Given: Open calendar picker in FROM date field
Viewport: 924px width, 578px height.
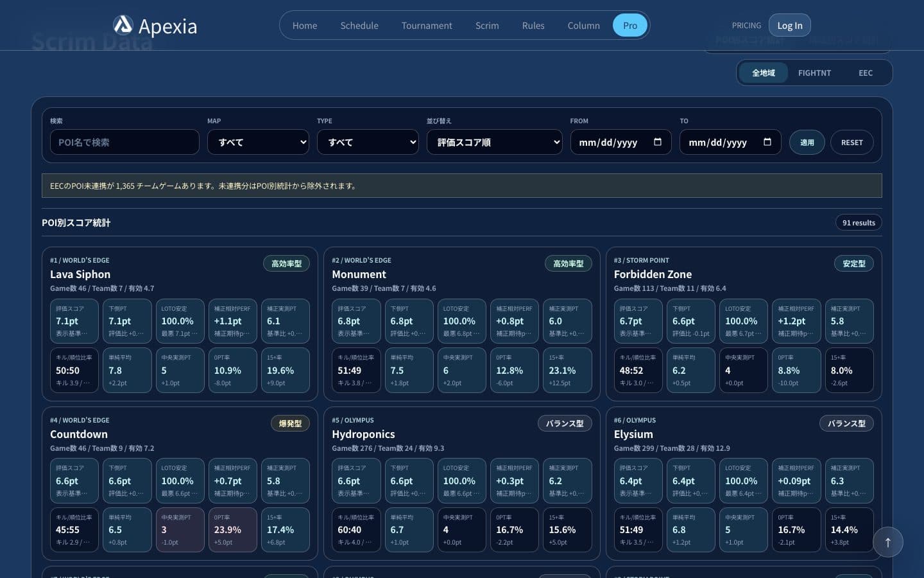Looking at the screenshot, I should 657,142.
